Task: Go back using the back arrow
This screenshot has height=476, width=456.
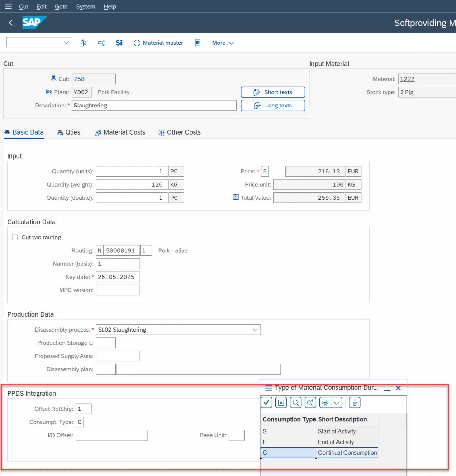Action: (11, 23)
